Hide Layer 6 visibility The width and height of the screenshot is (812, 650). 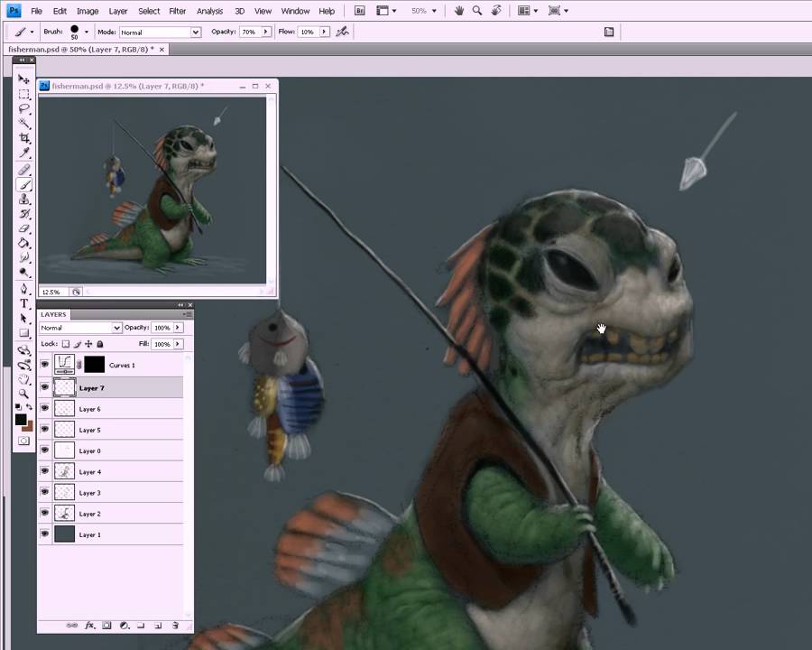(45, 408)
